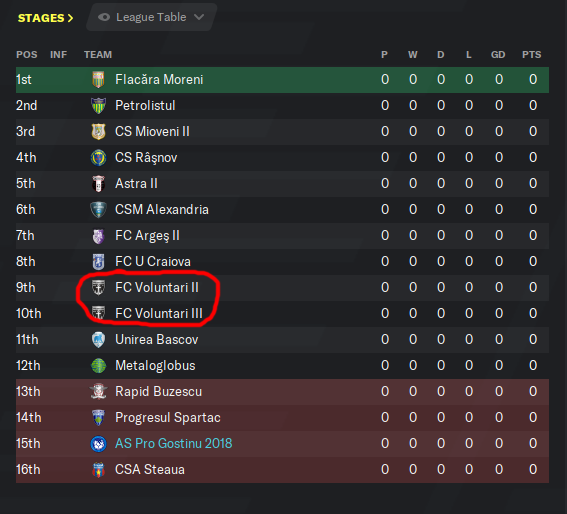Click the Astra II team badge
The width and height of the screenshot is (567, 514).
pyautogui.click(x=98, y=184)
